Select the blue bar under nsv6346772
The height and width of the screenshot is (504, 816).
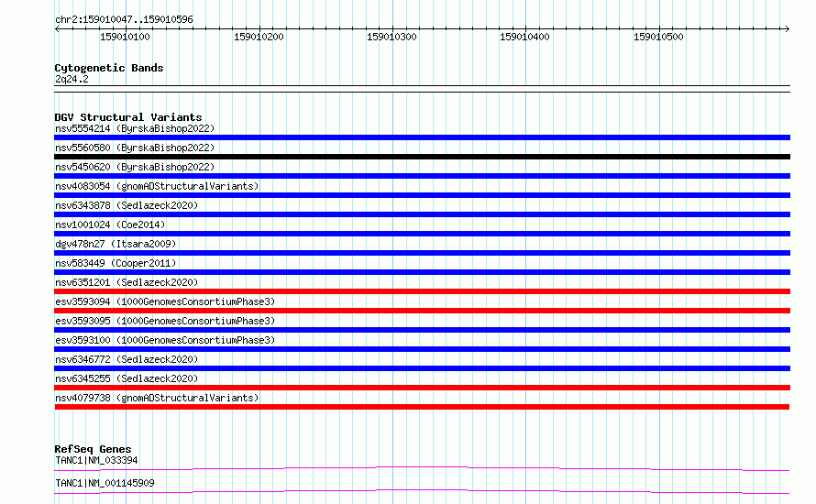[422, 368]
